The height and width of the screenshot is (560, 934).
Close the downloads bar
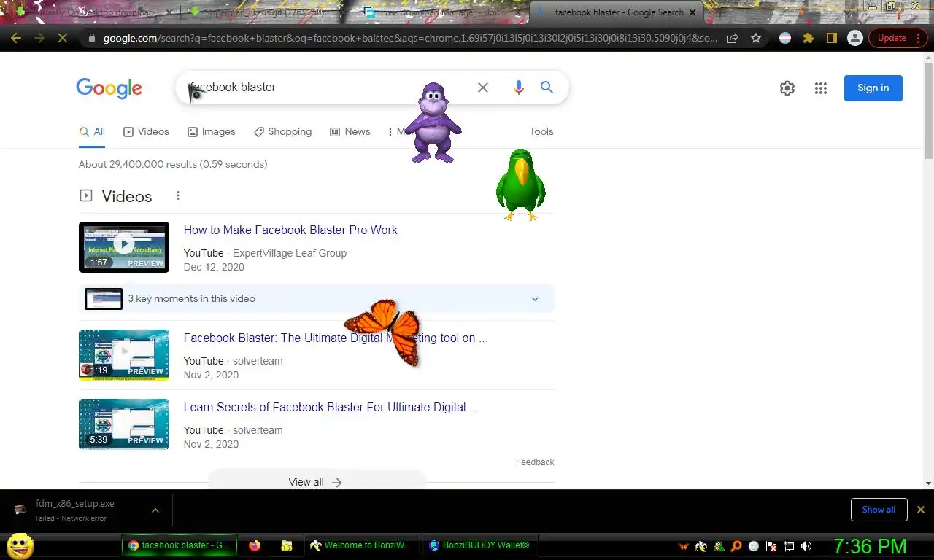(x=921, y=510)
